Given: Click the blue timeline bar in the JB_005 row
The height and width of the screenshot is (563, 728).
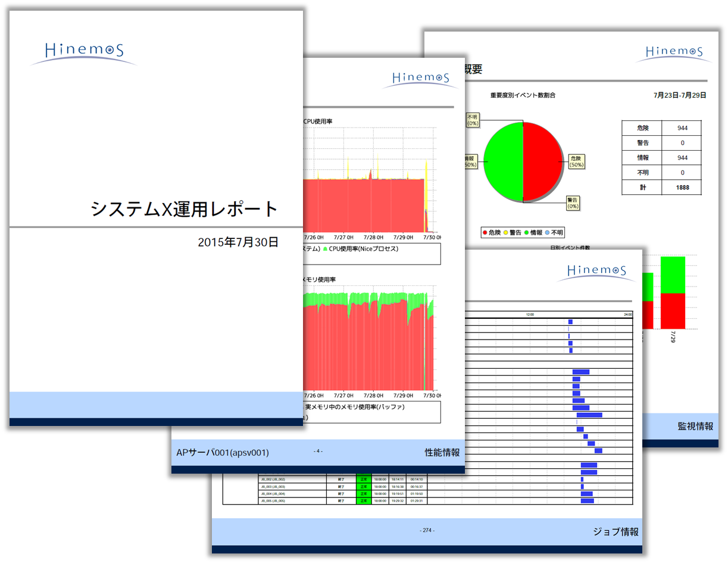Looking at the screenshot, I should [x=588, y=500].
